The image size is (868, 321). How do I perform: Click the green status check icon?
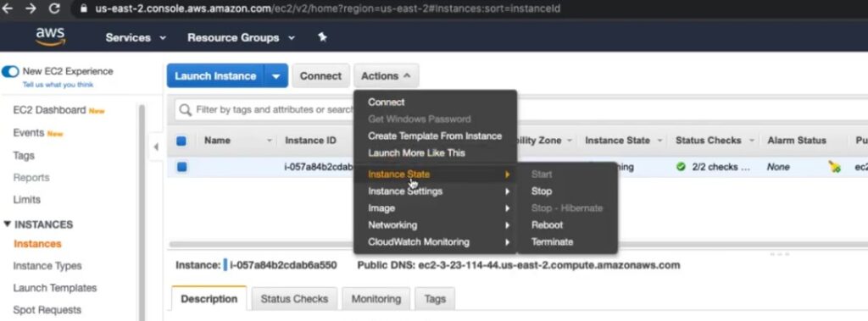[681, 167]
